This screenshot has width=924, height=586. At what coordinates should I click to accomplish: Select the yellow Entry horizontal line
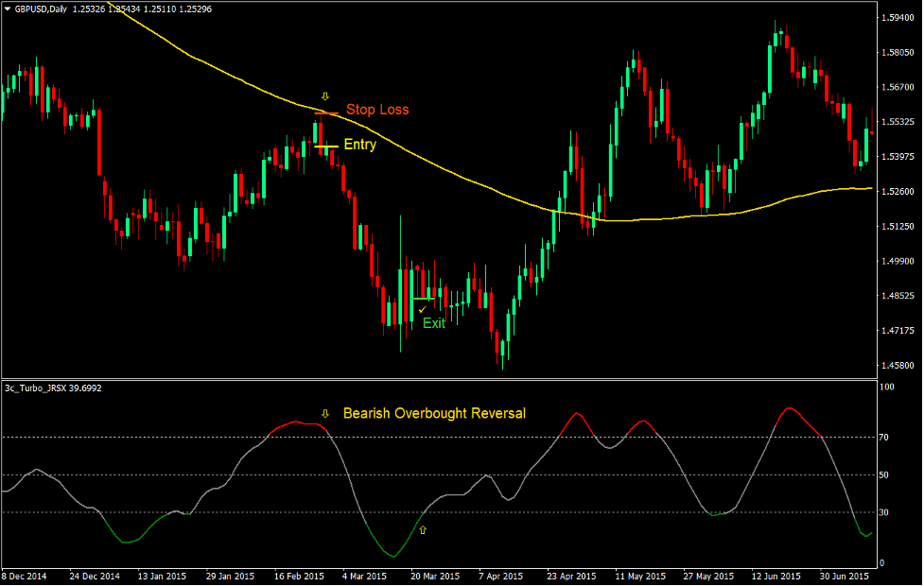pyautogui.click(x=326, y=146)
